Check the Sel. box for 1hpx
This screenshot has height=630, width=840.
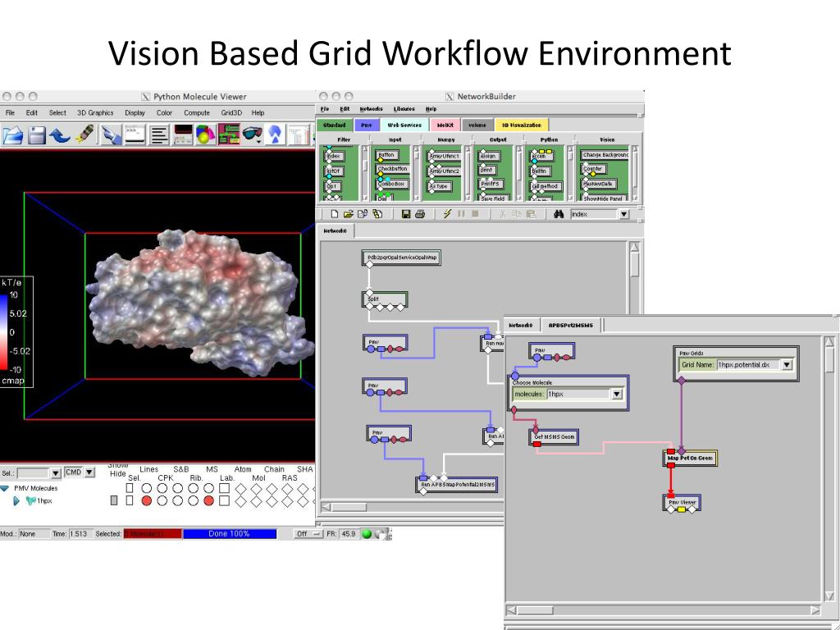click(x=129, y=501)
